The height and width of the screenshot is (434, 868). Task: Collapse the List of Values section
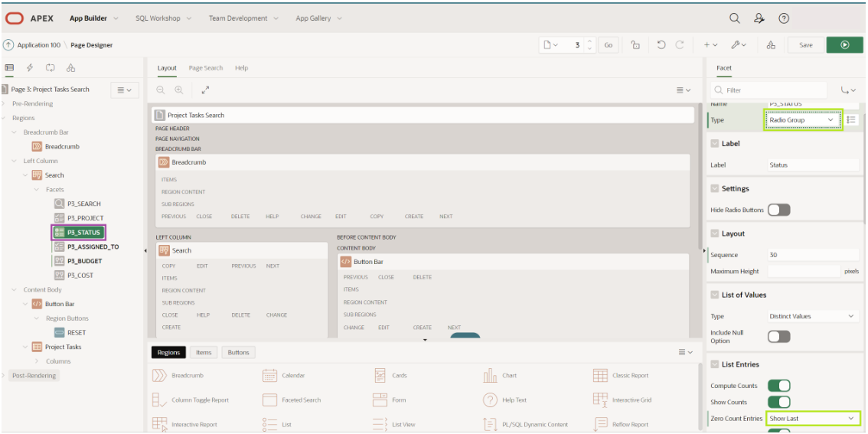715,295
